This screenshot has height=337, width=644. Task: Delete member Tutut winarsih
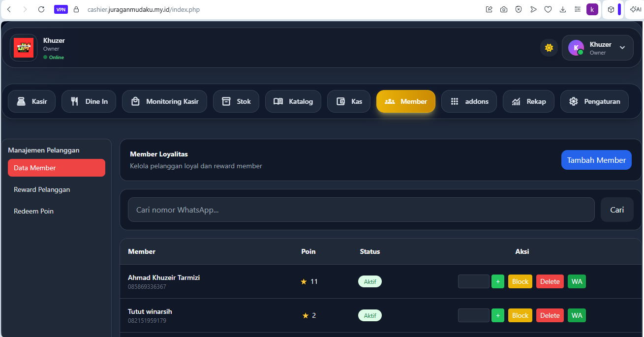coord(550,315)
